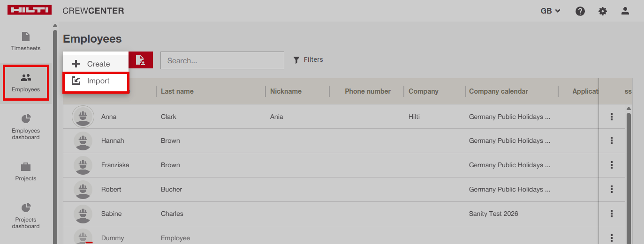This screenshot has height=244, width=644.
Task: Sort by the Last name column header
Action: 177,91
